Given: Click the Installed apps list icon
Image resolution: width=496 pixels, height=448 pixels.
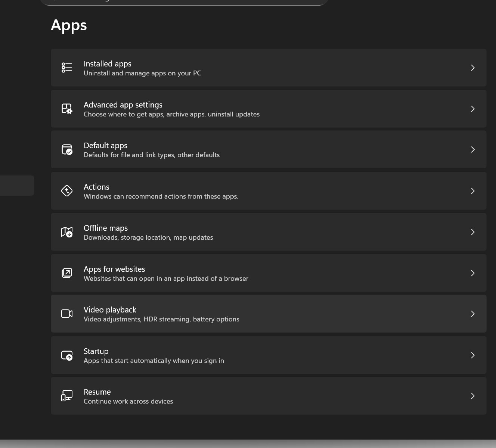Looking at the screenshot, I should click(x=67, y=68).
